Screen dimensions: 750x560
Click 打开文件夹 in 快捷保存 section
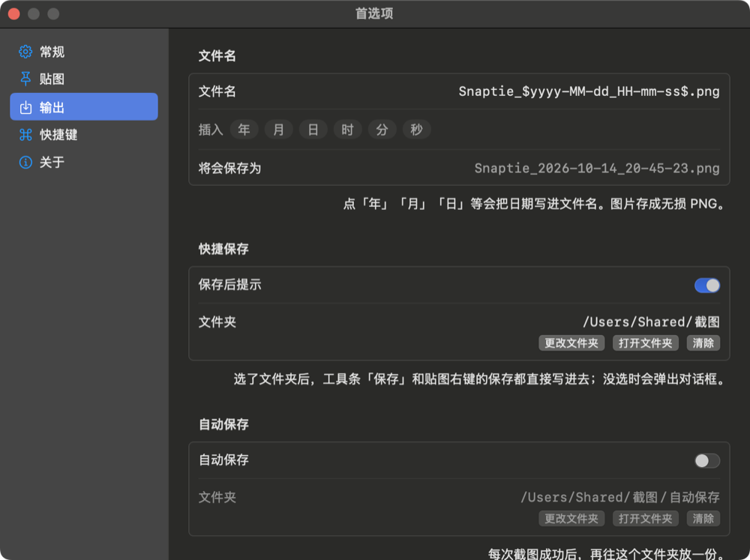645,343
